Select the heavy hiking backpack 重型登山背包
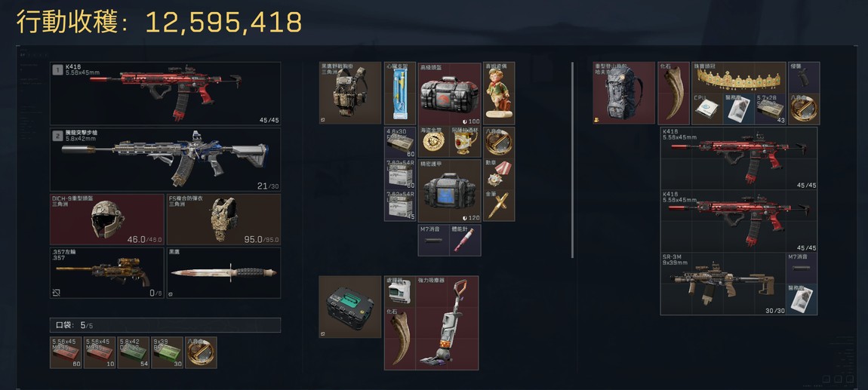Viewport: 868px width, 390px height. pos(624,93)
